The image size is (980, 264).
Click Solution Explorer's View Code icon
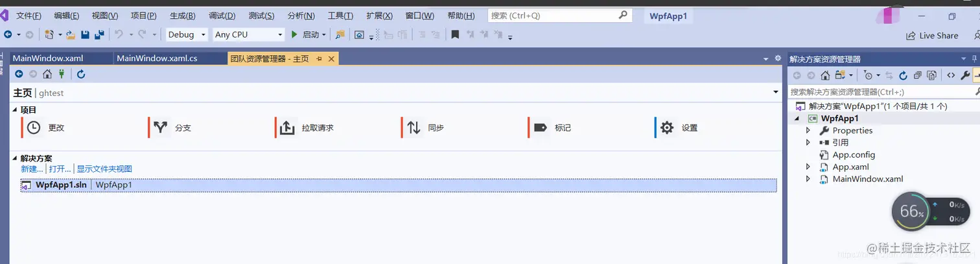951,75
